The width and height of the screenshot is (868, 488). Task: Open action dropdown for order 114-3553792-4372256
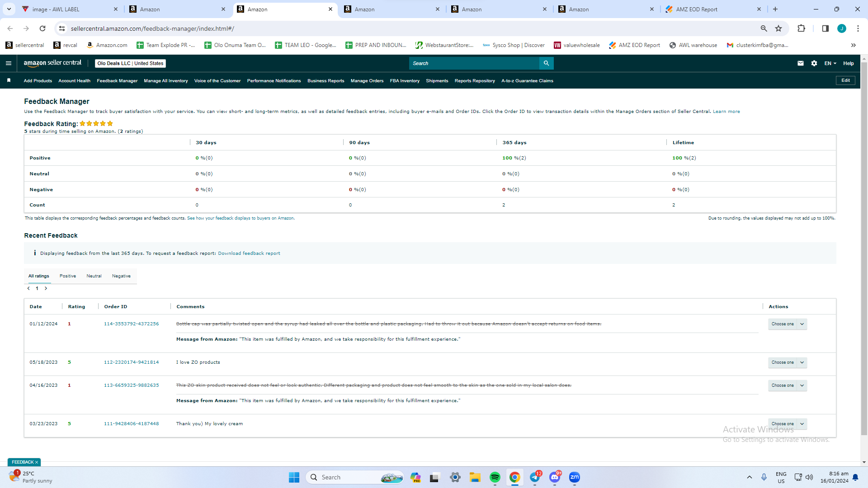click(x=787, y=324)
